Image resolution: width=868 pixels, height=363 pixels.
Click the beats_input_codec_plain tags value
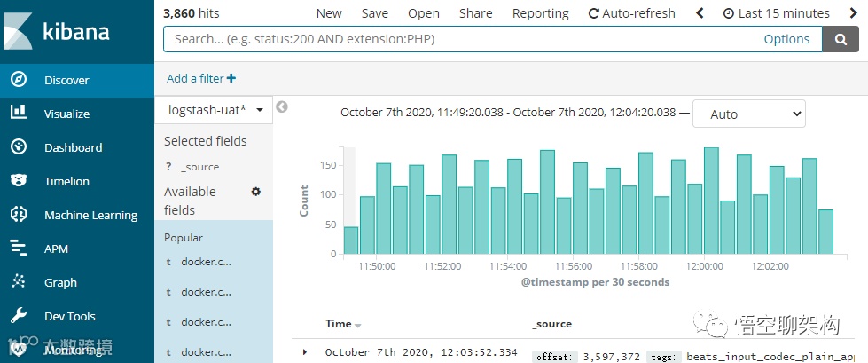(x=770, y=357)
